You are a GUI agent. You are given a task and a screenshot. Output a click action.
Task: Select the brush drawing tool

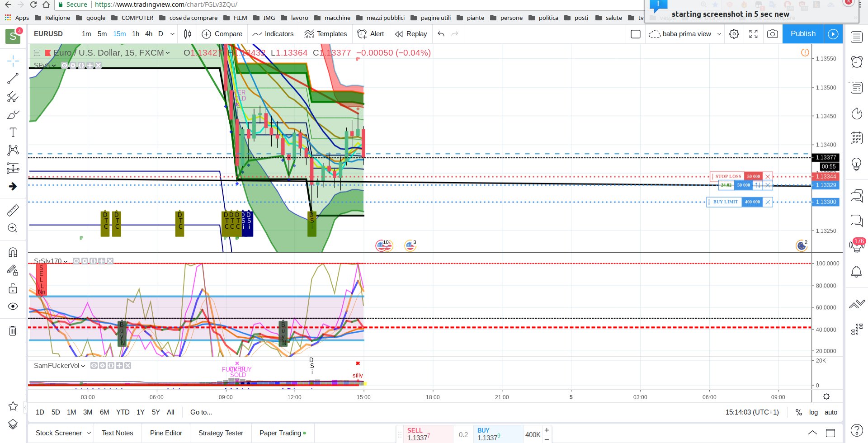pos(13,114)
